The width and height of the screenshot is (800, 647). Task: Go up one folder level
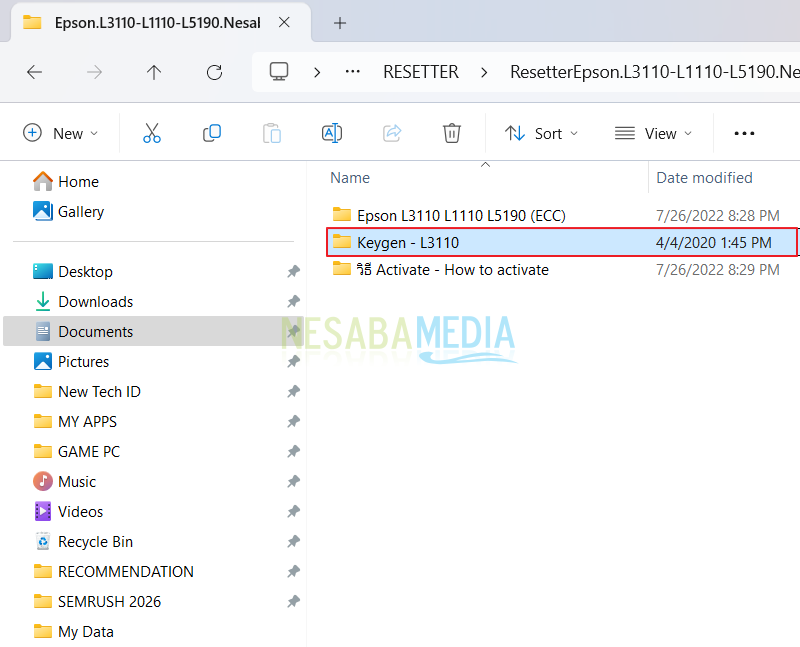pos(154,72)
